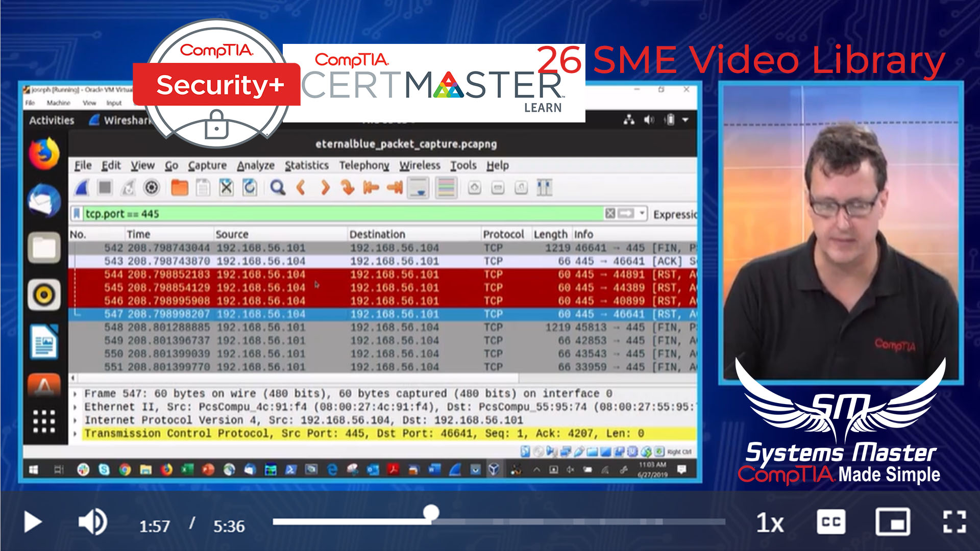
Task: Expand Transmission Control Protocol tree row
Action: point(76,434)
